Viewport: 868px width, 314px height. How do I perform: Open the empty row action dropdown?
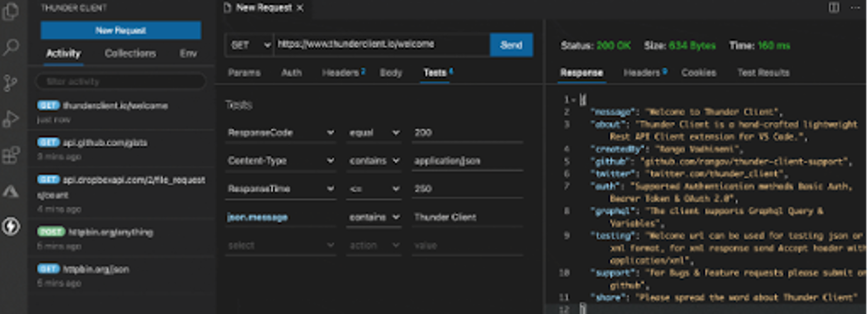[374, 245]
